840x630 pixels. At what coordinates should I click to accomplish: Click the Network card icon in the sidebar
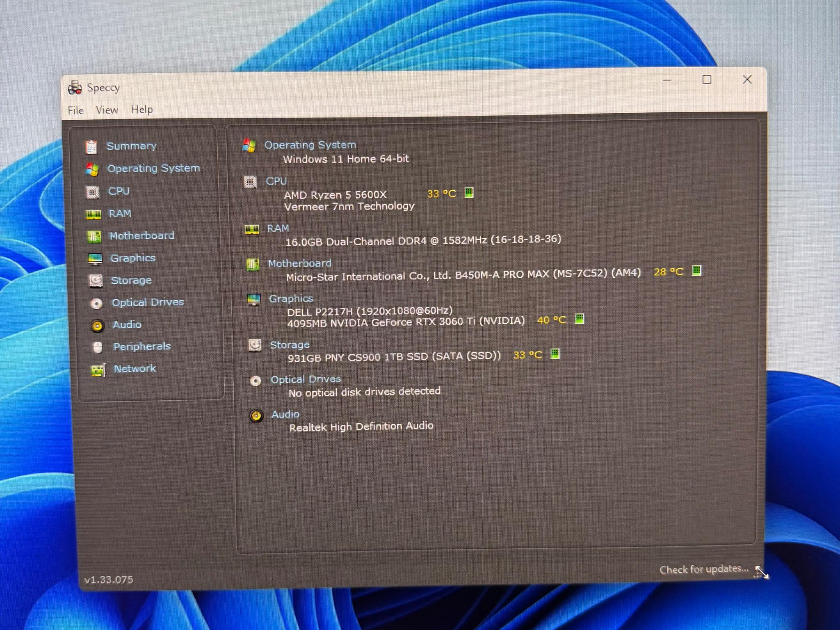pos(98,370)
